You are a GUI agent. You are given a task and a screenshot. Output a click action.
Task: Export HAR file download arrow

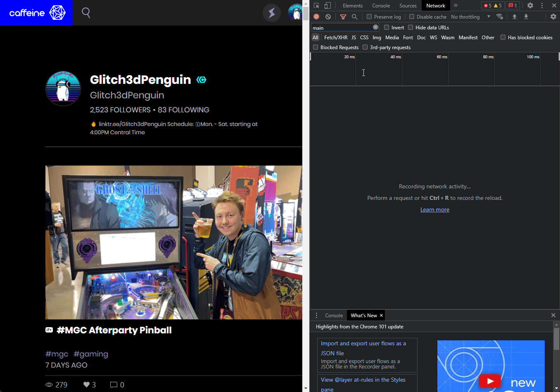[526, 17]
